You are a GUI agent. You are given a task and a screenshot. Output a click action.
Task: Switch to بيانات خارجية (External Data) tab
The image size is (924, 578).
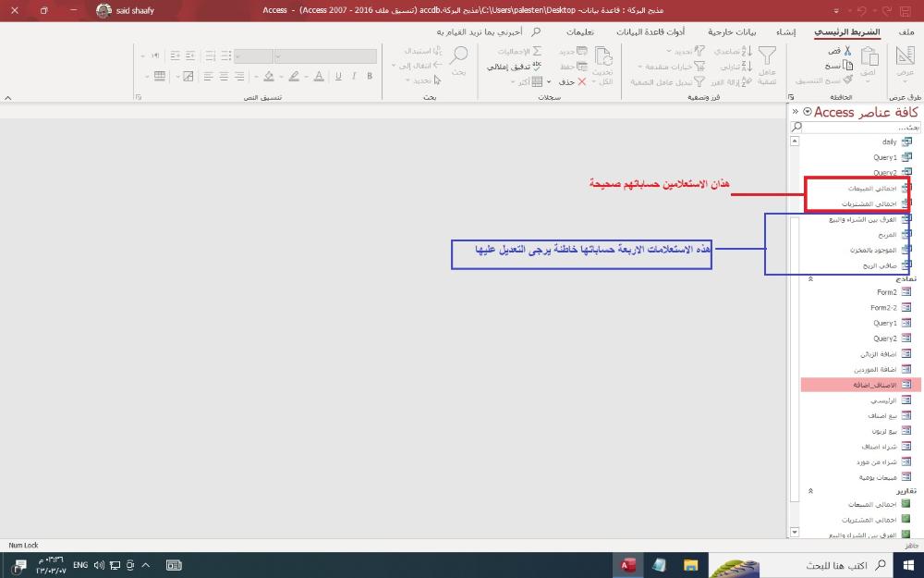pyautogui.click(x=732, y=31)
